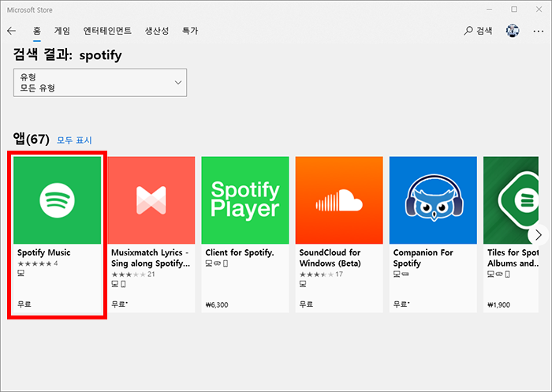Click Musixmatch rating with 21 reviews

[133, 274]
